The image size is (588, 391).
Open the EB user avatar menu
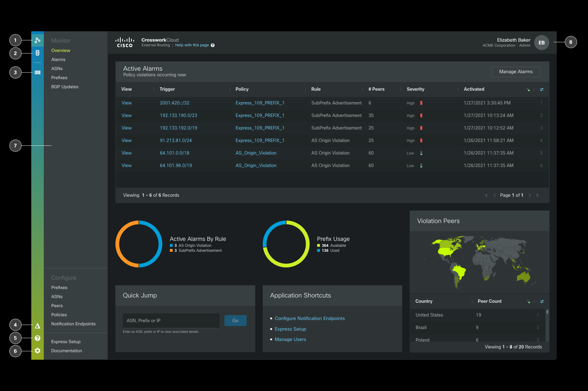pos(542,43)
